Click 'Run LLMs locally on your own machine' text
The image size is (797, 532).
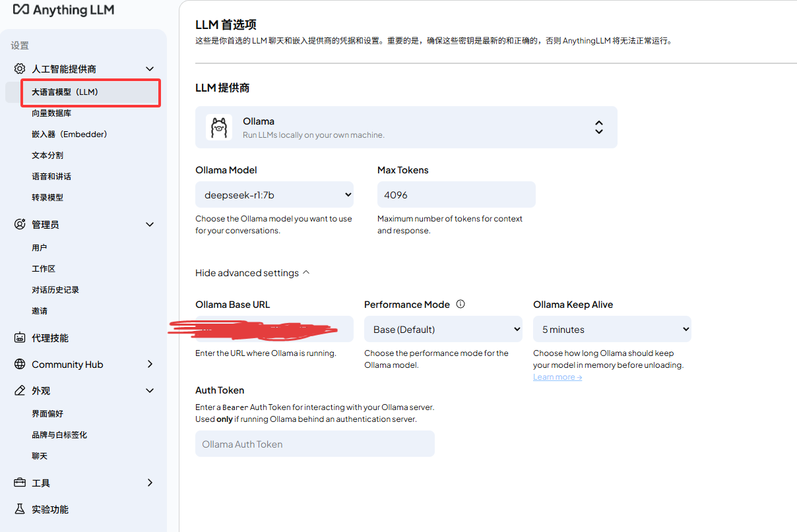pos(313,134)
